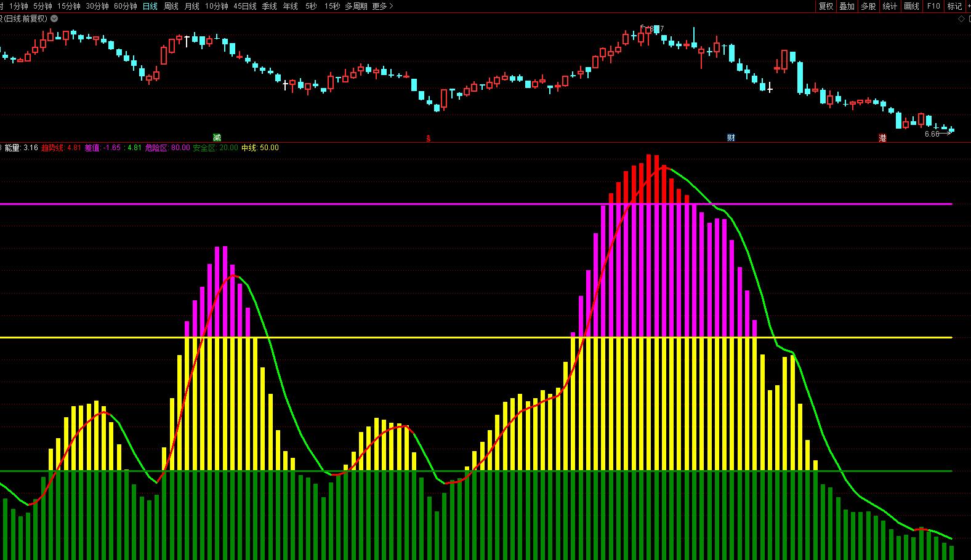Click the 财 financial report marker icon
This screenshot has width=971, height=560.
click(731, 138)
